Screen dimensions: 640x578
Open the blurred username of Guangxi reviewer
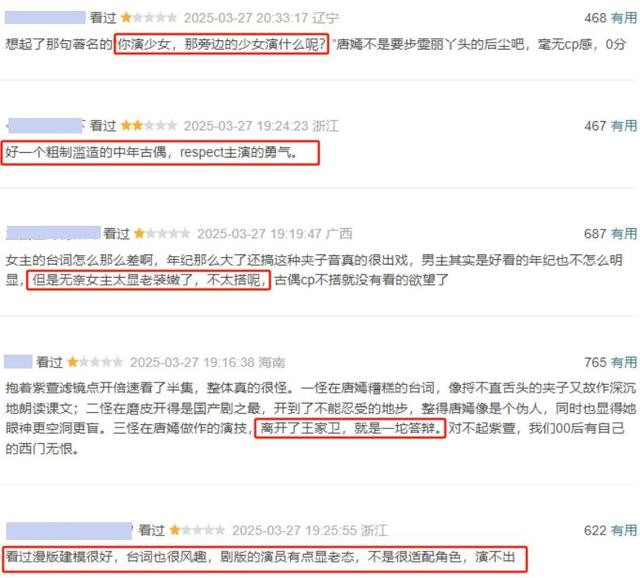[x=53, y=233]
